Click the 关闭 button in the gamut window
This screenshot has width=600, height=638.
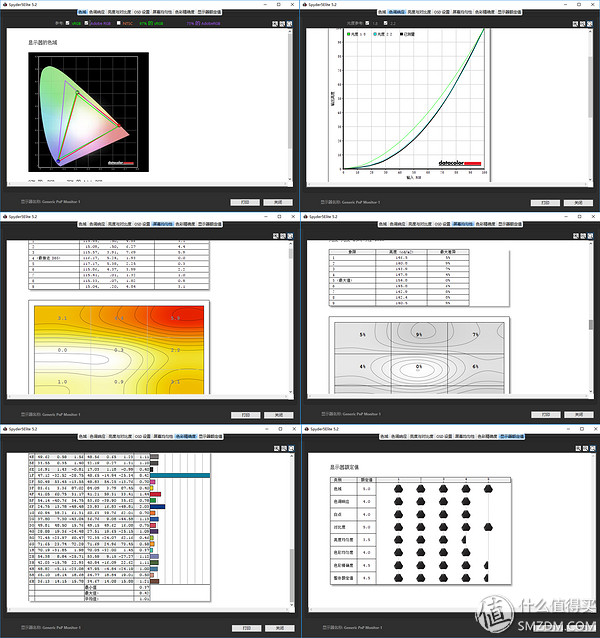point(277,202)
